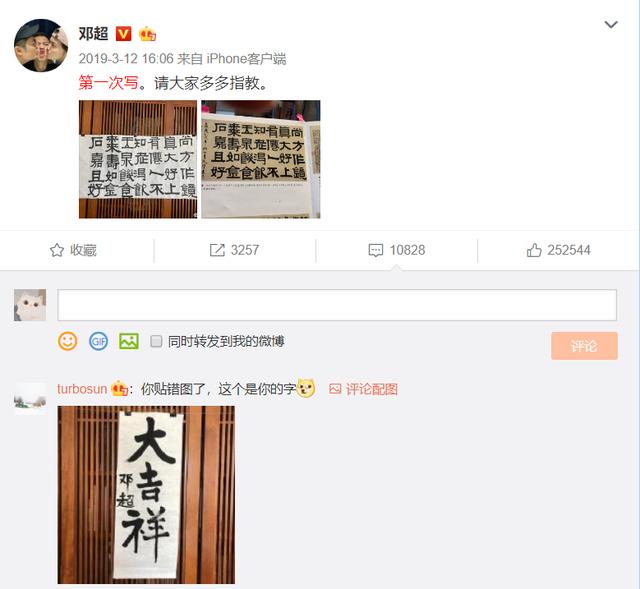640x589 pixels.
Task: Open the second calligraphy photo thumbnail
Action: tap(261, 159)
